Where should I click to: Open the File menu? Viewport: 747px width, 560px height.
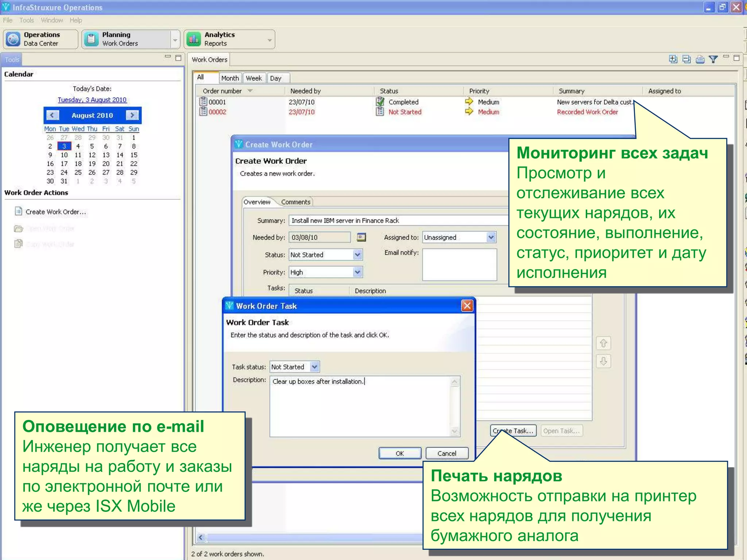coord(8,20)
